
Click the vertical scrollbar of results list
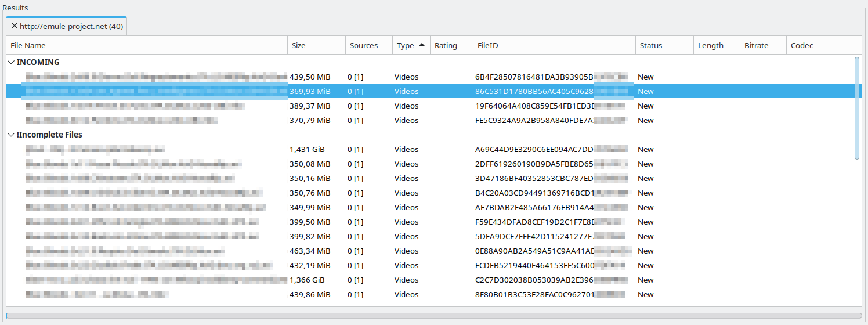pyautogui.click(x=858, y=108)
